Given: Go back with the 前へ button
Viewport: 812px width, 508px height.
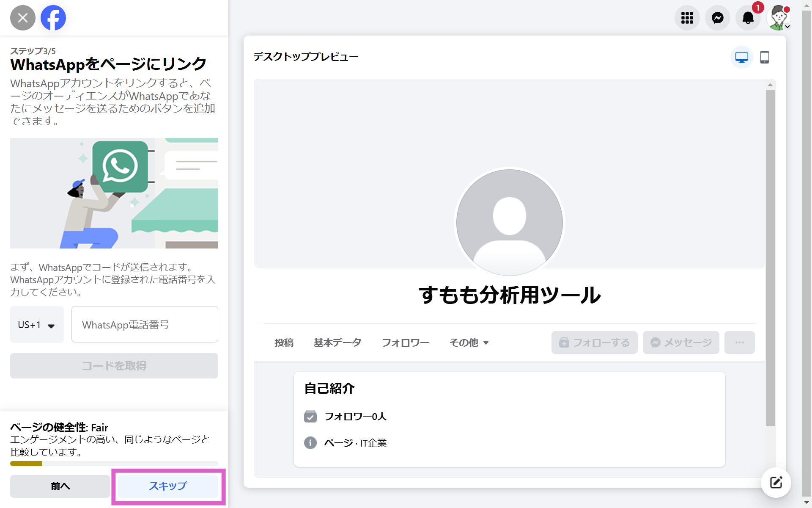Looking at the screenshot, I should coord(60,486).
